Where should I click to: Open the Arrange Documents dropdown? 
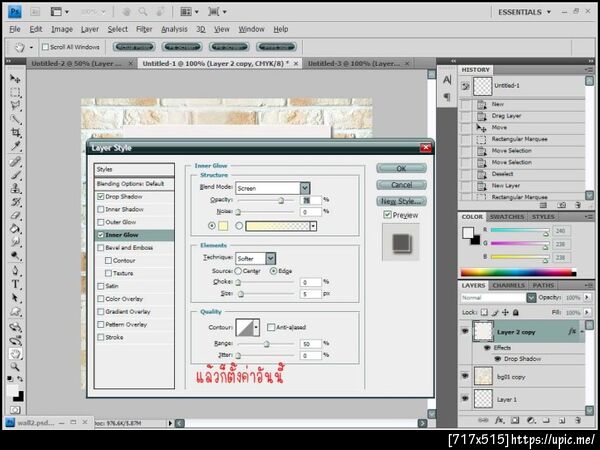pyautogui.click(x=189, y=12)
